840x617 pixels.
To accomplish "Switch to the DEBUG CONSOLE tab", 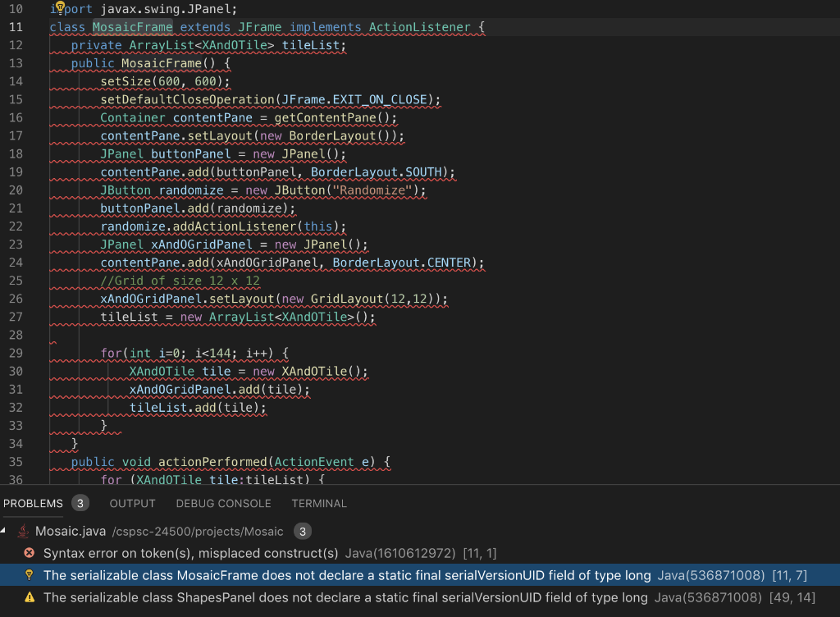I will 223,503.
